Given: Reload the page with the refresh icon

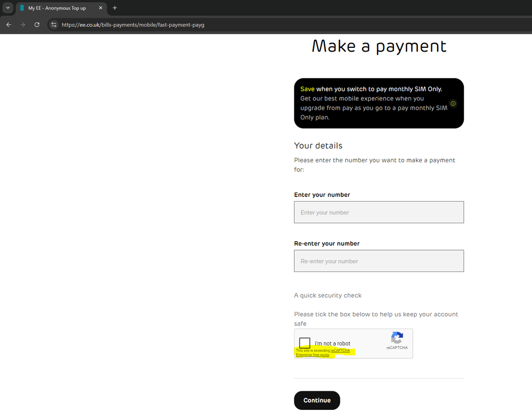Looking at the screenshot, I should coord(37,24).
